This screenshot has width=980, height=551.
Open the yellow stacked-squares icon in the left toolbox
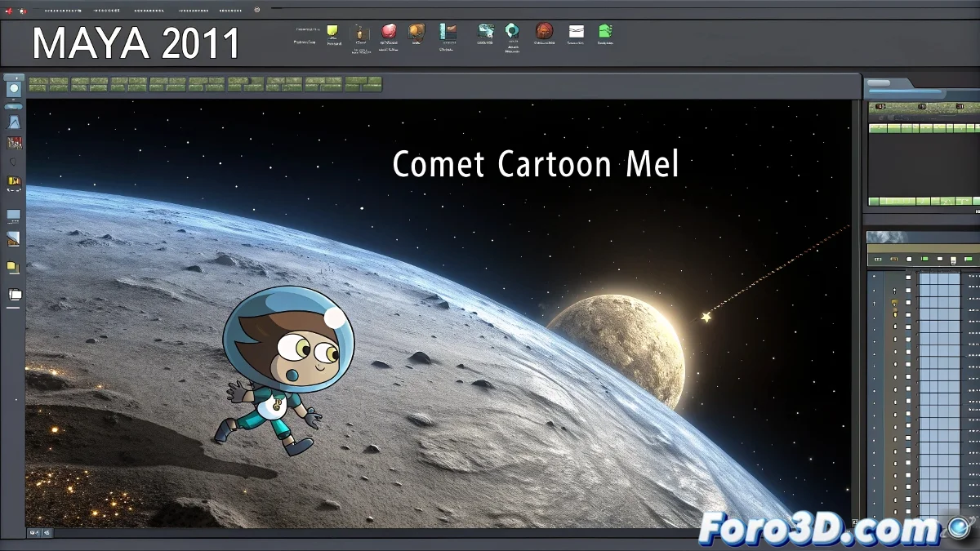point(13,267)
